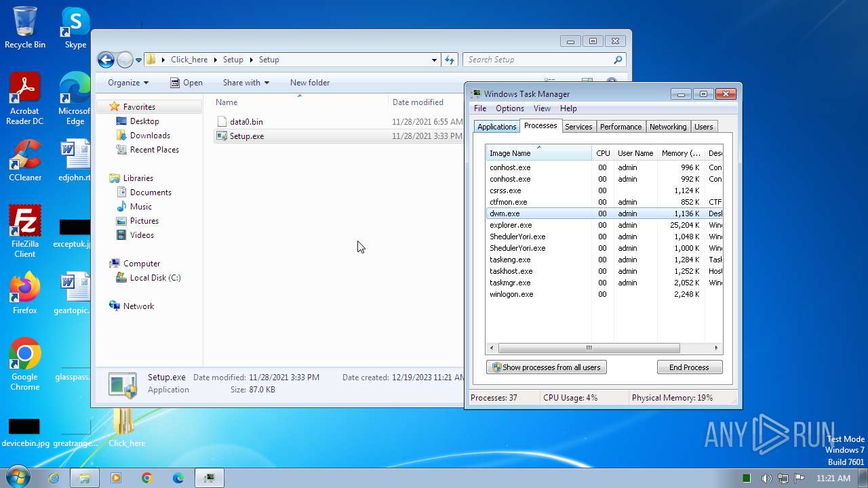Click the Action Center flag tray icon
This screenshot has width=868, height=488.
[799, 479]
